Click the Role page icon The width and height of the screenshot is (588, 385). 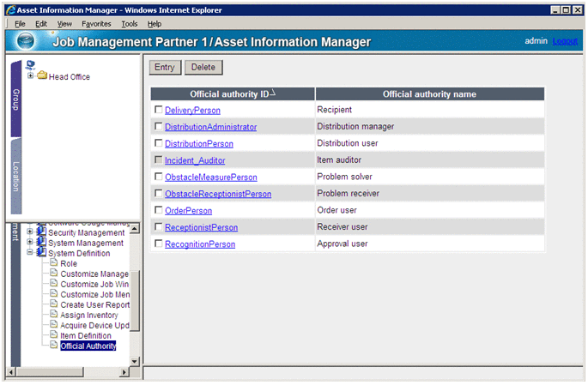pyautogui.click(x=53, y=263)
